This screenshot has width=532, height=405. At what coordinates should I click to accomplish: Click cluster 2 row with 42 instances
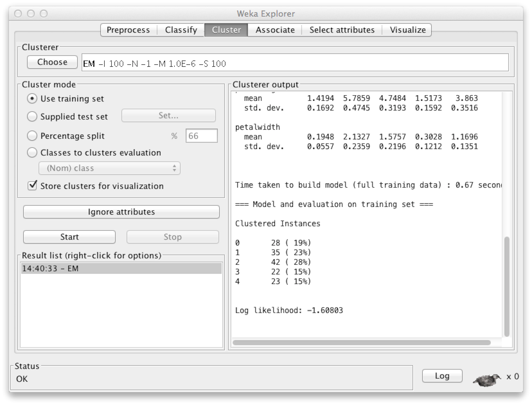click(x=273, y=262)
